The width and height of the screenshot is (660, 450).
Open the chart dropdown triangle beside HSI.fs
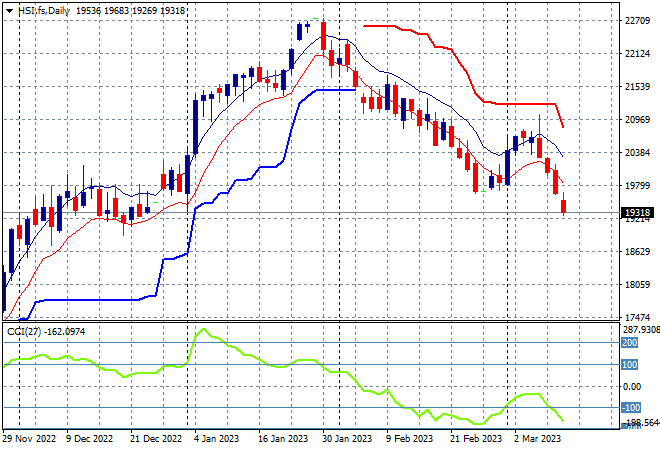click(x=9, y=11)
